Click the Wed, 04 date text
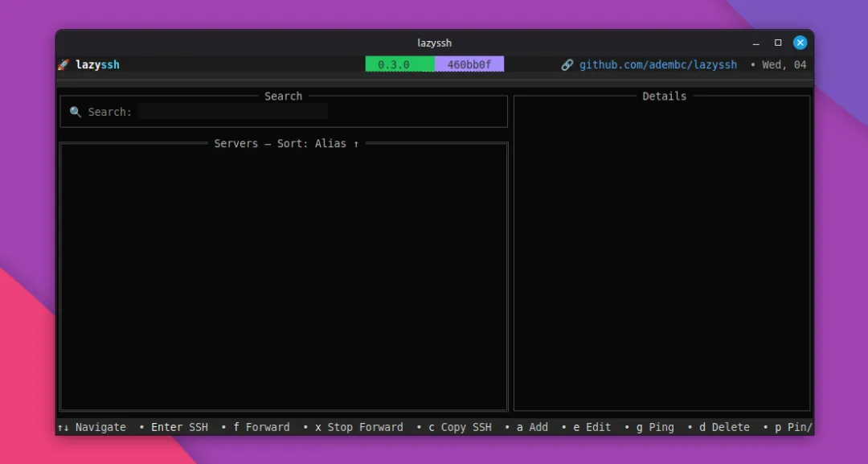Viewport: 868px width, 464px height. point(784,65)
